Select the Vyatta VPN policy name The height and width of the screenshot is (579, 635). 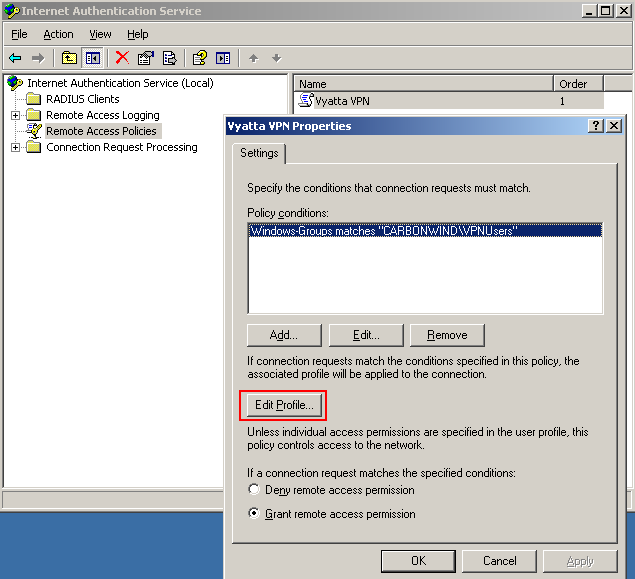342,101
